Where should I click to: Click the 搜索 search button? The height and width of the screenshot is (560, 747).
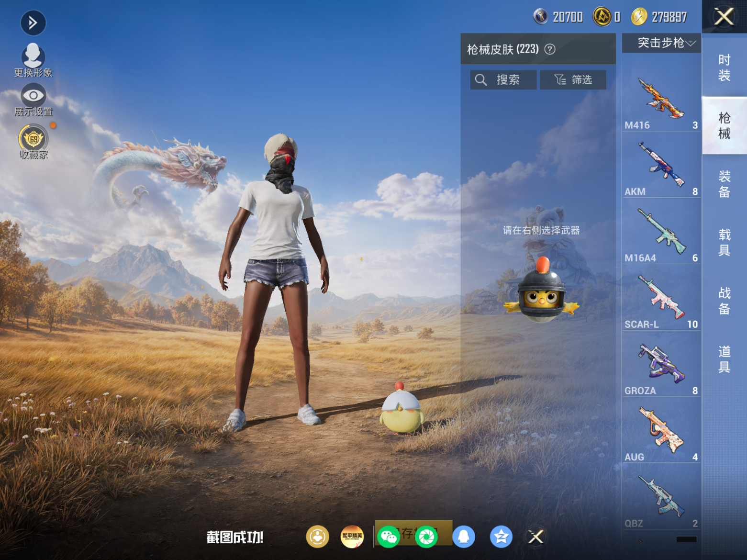[x=503, y=80]
